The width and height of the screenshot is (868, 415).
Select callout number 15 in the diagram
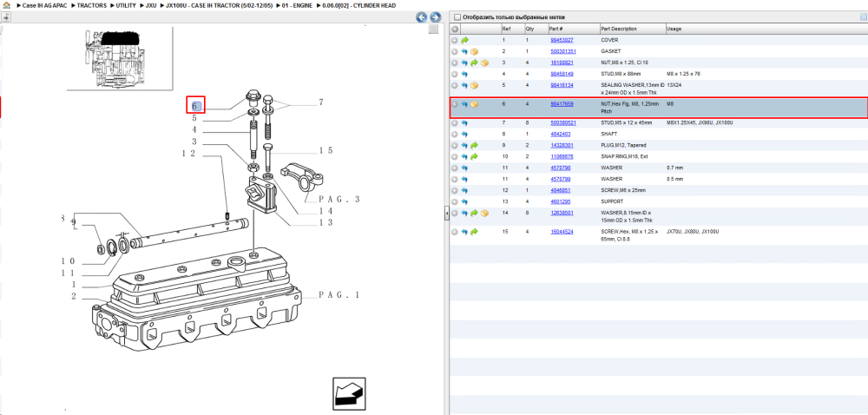[x=325, y=150]
